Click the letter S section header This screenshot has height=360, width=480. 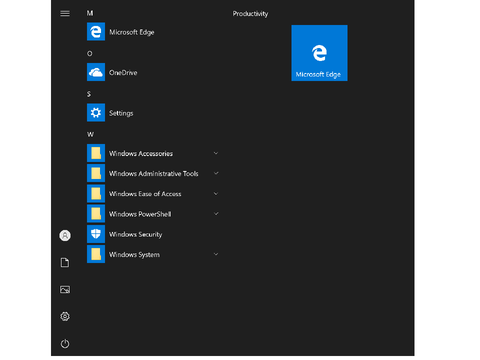[89, 94]
